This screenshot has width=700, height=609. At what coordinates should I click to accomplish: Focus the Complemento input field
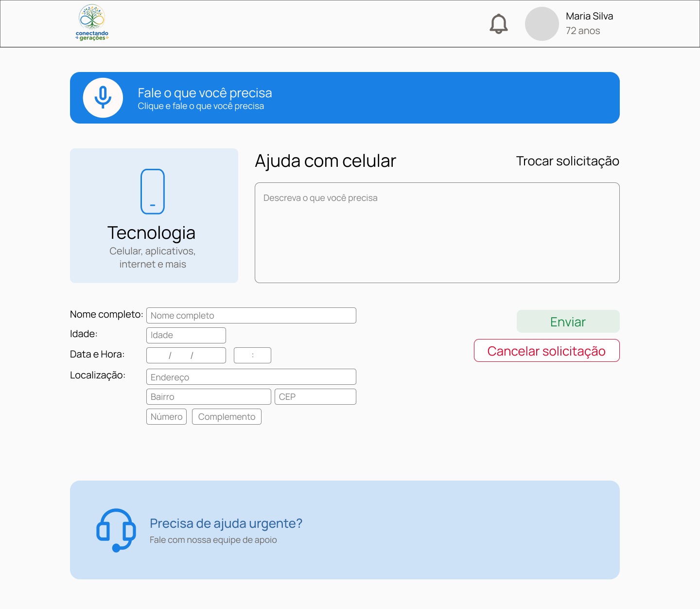pos(227,416)
